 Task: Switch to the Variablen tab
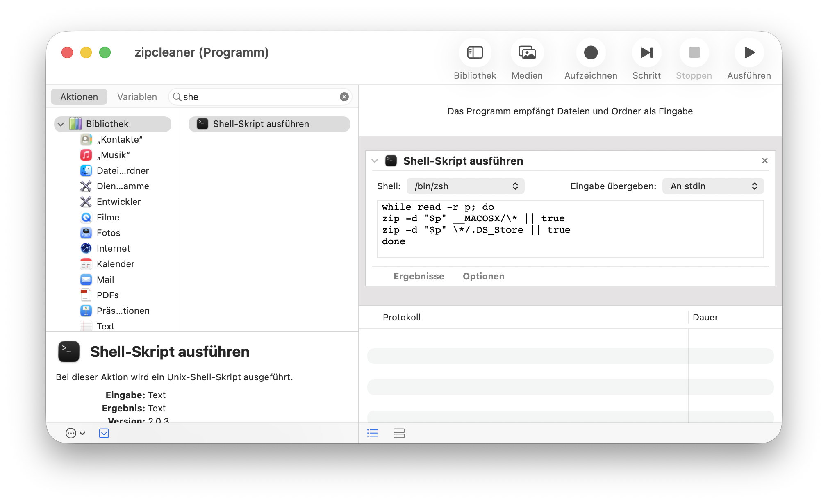137,97
